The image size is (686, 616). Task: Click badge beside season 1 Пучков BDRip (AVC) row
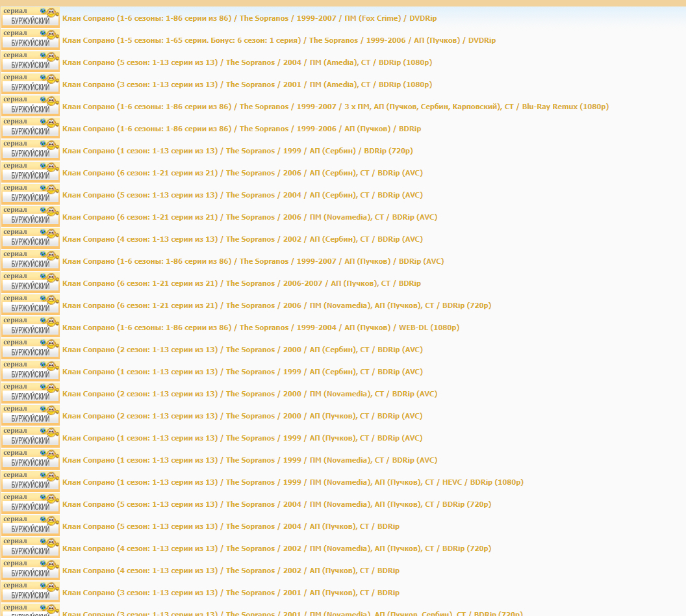click(x=30, y=437)
